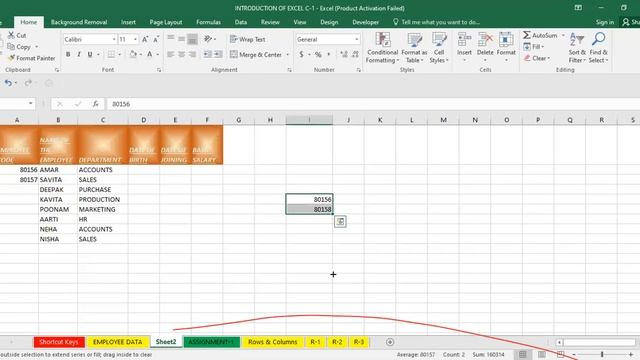
Task: Open the General number format dropdown
Action: pyautogui.click(x=357, y=40)
